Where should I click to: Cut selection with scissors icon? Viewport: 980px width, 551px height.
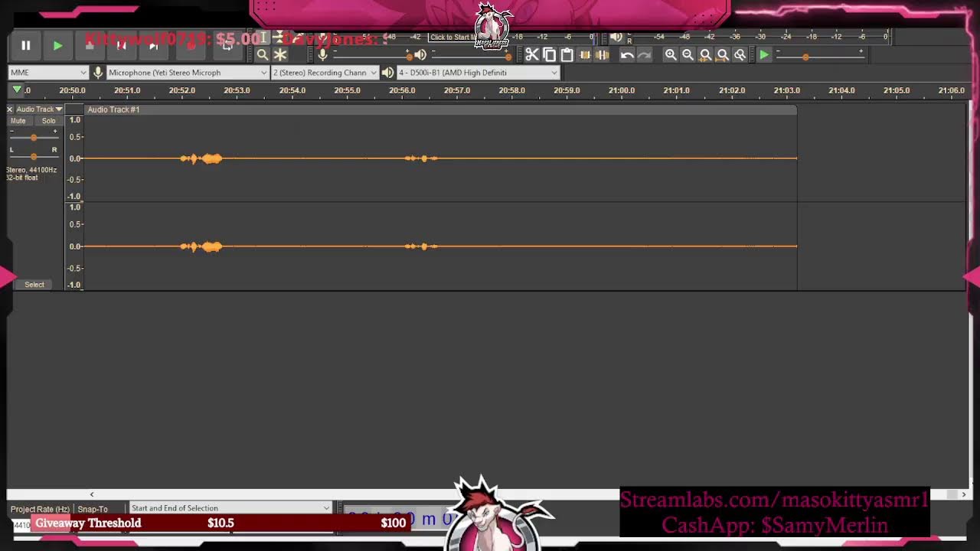[531, 54]
